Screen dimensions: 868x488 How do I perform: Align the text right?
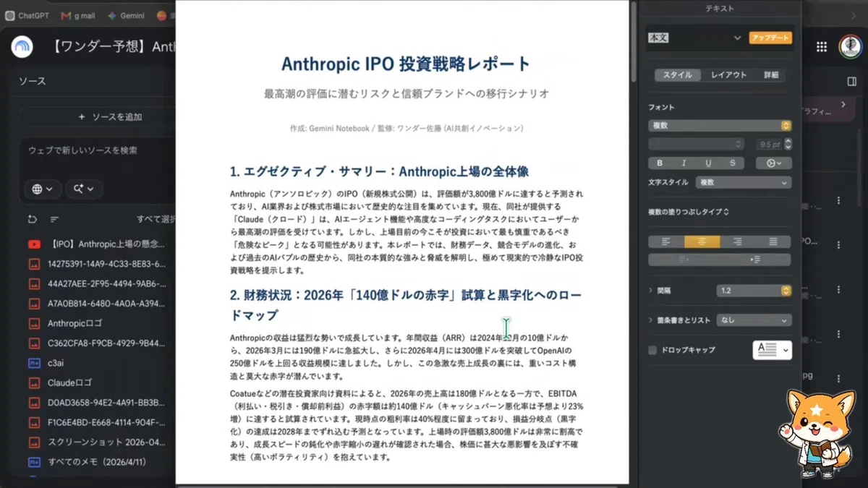coord(738,241)
